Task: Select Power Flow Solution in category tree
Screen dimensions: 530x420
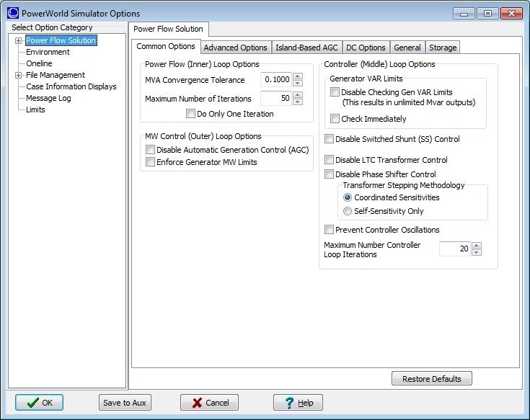Action: pyautogui.click(x=61, y=40)
